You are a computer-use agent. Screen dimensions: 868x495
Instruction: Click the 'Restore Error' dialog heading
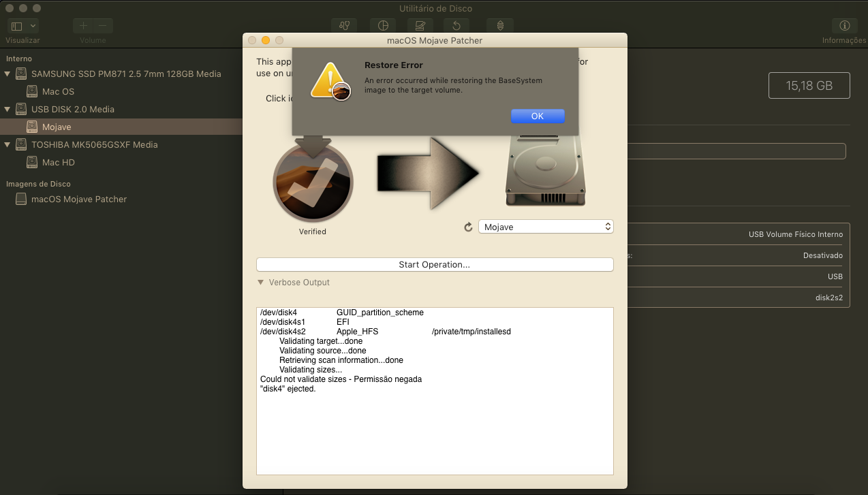click(394, 65)
